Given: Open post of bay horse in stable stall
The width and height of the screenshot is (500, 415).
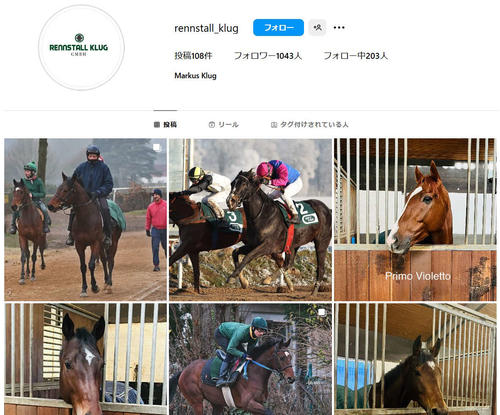Looking at the screenshot, I should pos(415,359).
